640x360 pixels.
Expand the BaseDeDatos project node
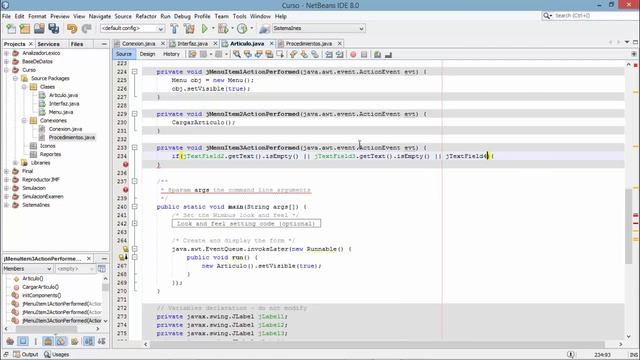(6, 62)
